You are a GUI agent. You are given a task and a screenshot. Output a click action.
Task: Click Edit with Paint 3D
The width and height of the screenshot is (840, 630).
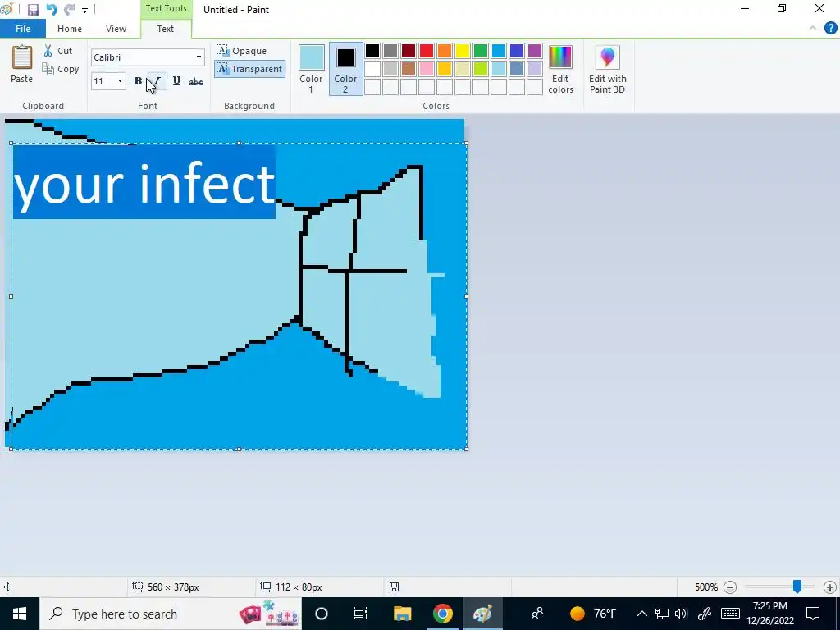(608, 70)
